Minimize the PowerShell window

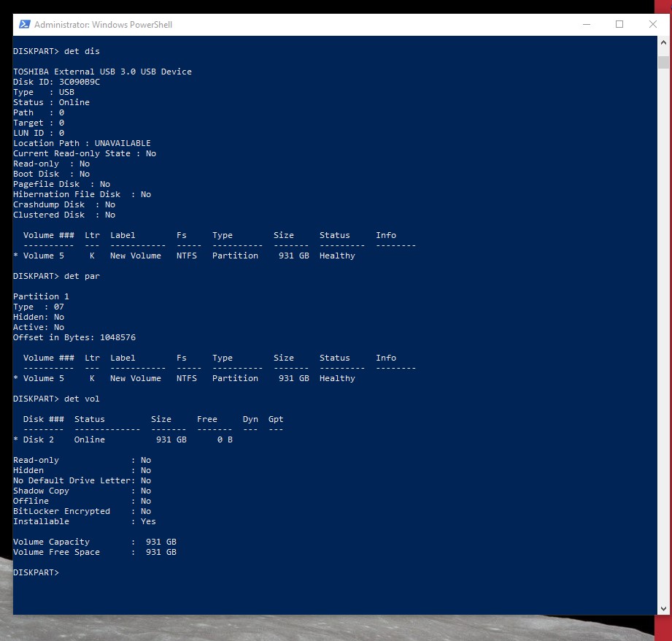click(586, 25)
